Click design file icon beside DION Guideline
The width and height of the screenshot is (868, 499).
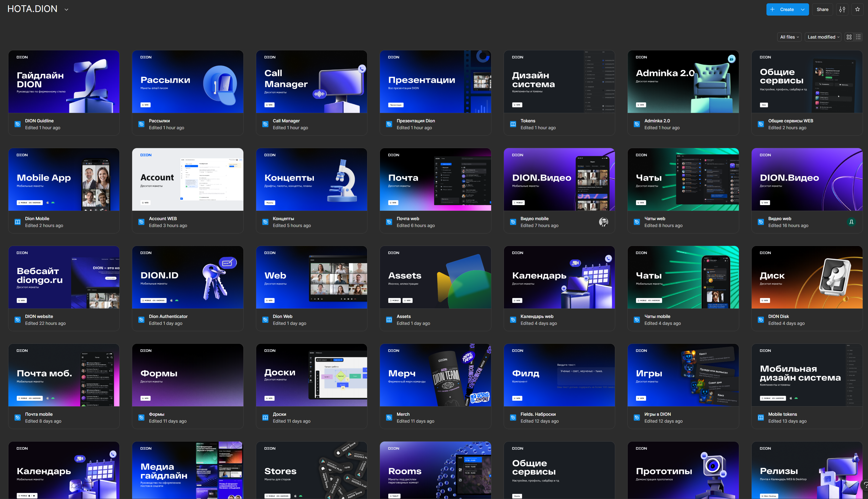pyautogui.click(x=17, y=124)
